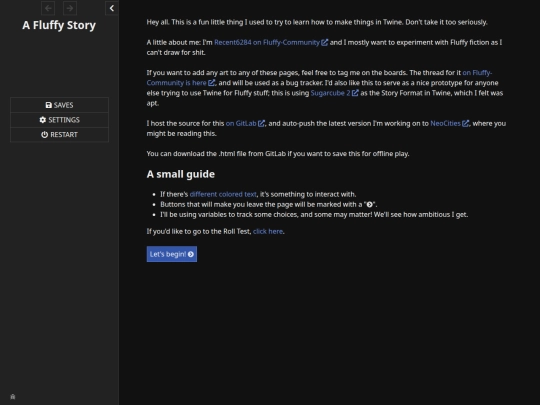Open the Settings menu
This screenshot has height=405, width=540.
coord(59,120)
